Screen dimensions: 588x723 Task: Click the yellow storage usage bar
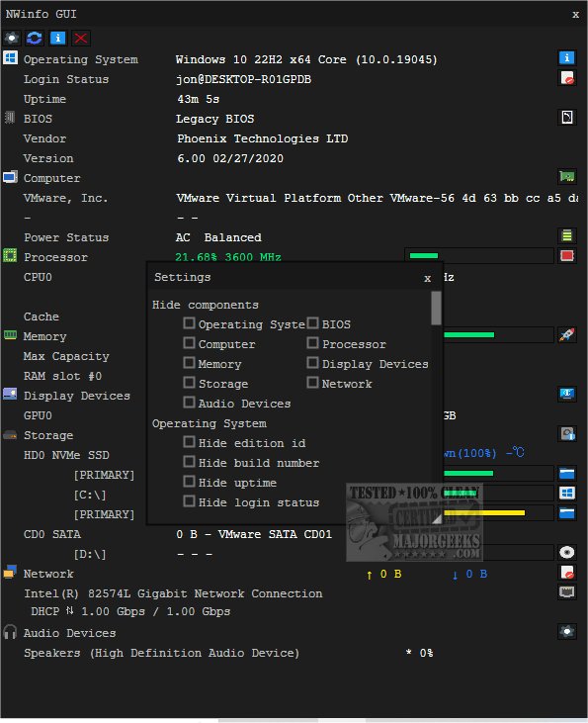click(498, 512)
